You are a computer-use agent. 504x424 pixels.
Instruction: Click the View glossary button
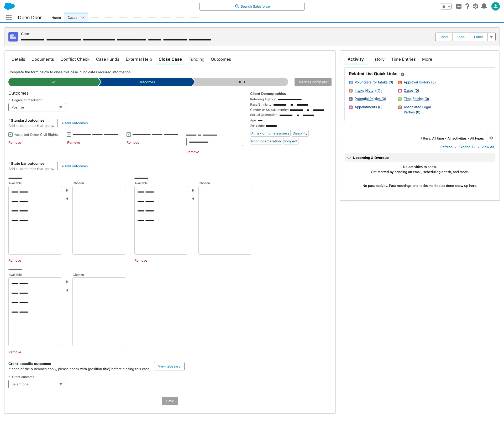[169, 366]
